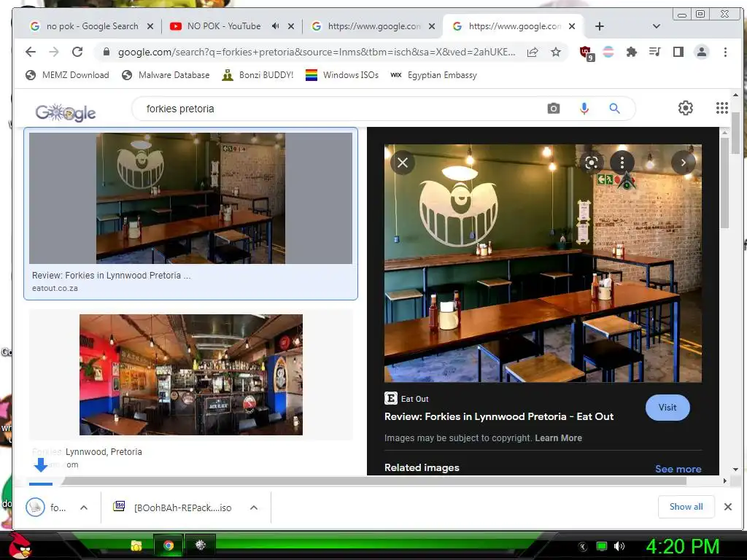Open Google quick settings gear
This screenshot has height=560, width=747.
pyautogui.click(x=685, y=108)
